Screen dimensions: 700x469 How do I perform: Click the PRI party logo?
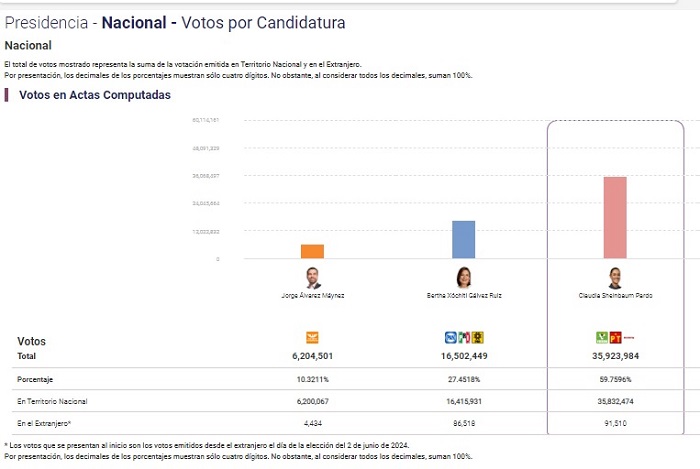pyautogui.click(x=464, y=337)
